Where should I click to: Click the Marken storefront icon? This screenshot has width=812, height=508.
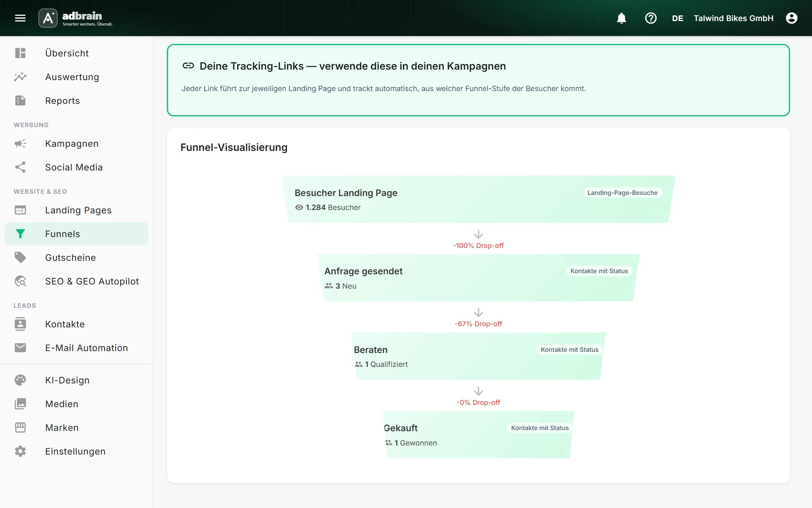tap(20, 427)
